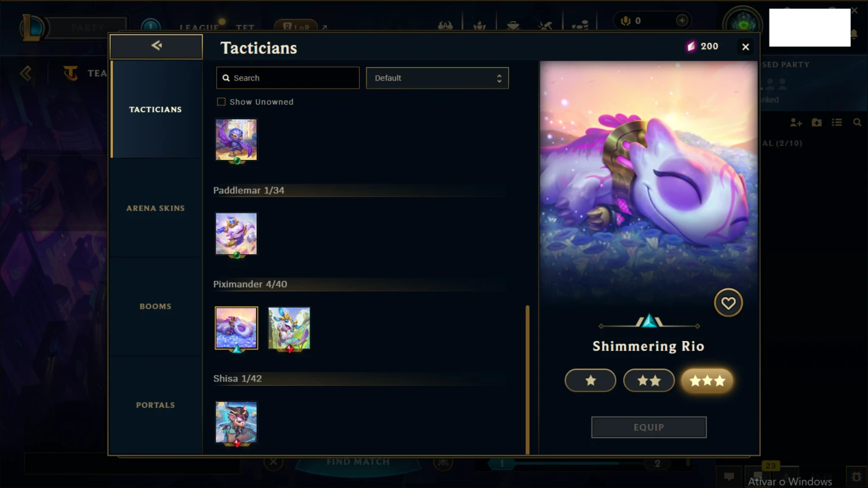Open the Arena Skins tab
The image size is (868, 488).
[156, 208]
